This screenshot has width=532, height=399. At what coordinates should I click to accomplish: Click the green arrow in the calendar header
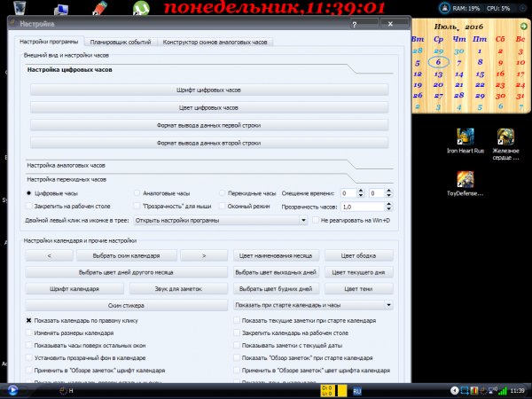pyautogui.click(x=523, y=26)
